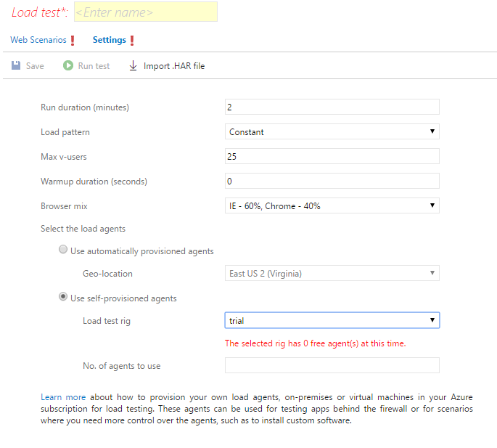Open the Learn more link

coord(63,397)
